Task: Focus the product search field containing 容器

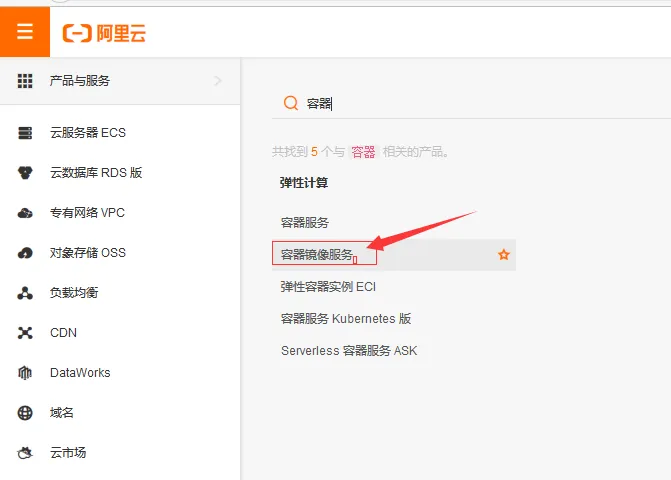Action: 471,103
